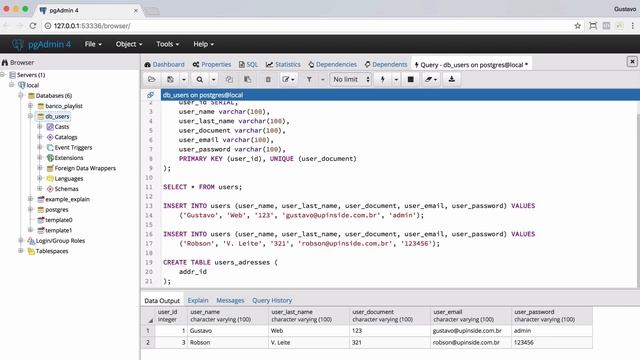Screen dimensions: 640x360
Task: Switch to Dashboard tab
Action: pos(164,64)
